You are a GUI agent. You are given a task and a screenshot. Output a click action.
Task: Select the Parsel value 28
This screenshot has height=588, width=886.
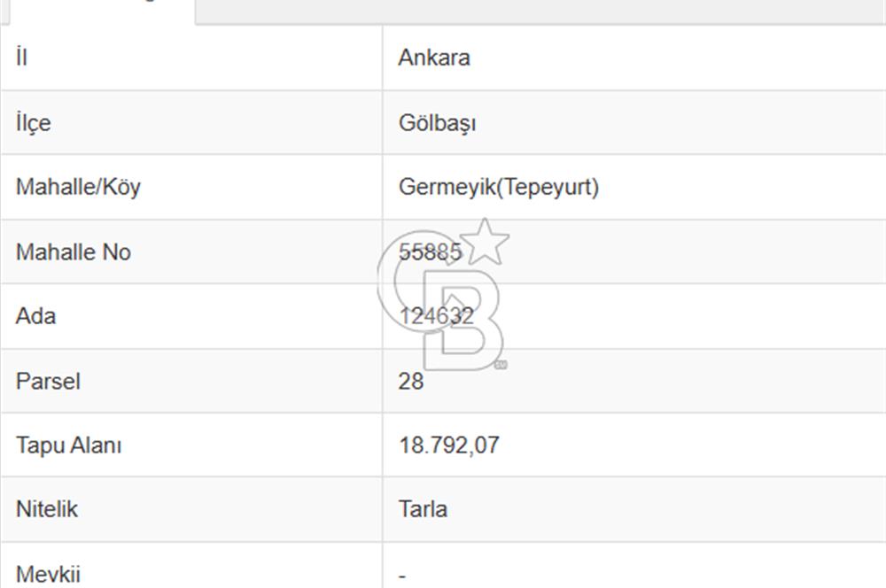[x=411, y=381]
